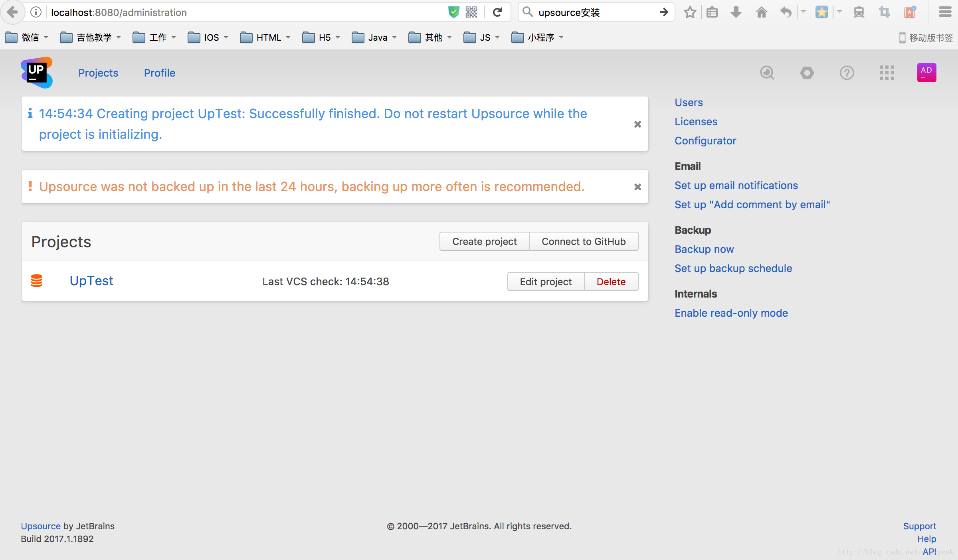
Task: Click the orange UpTest project database icon
Action: pyautogui.click(x=37, y=281)
